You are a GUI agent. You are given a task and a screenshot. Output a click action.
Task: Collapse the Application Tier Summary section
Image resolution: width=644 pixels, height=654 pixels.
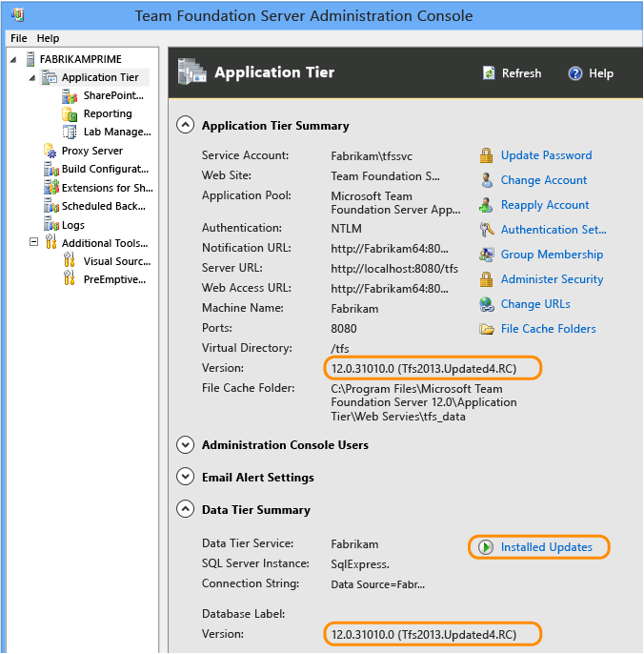[x=185, y=125]
